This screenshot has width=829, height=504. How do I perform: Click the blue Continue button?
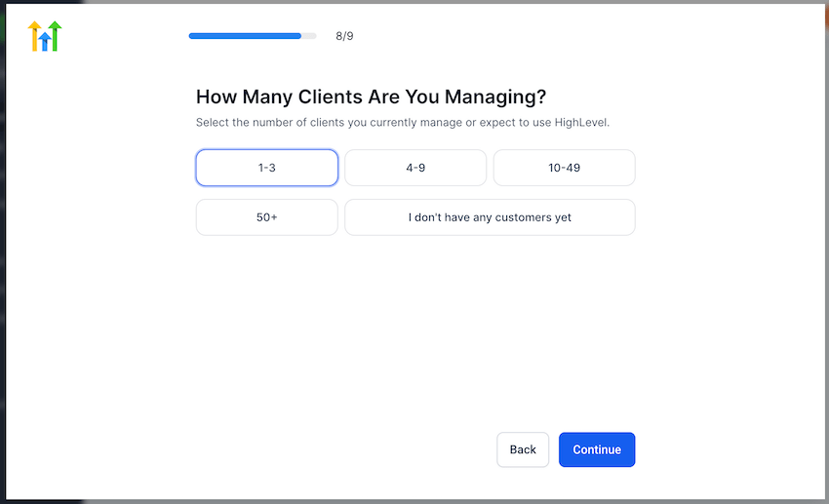(597, 449)
